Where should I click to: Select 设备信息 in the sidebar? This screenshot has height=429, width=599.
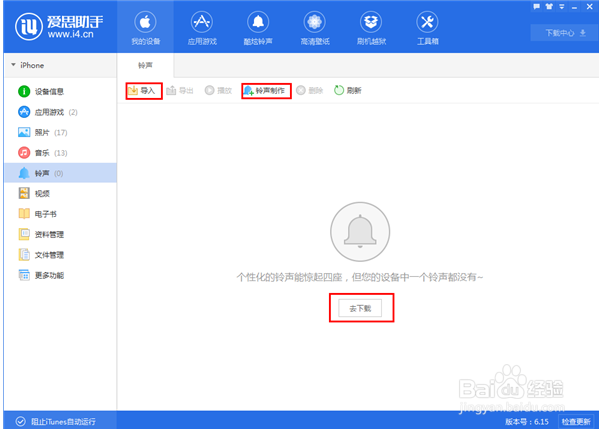pyautogui.click(x=60, y=91)
